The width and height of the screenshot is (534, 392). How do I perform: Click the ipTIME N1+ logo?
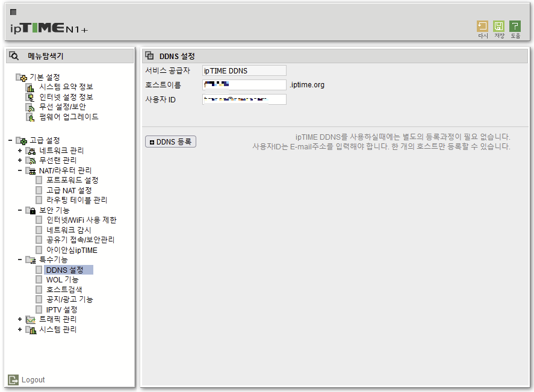(x=49, y=28)
